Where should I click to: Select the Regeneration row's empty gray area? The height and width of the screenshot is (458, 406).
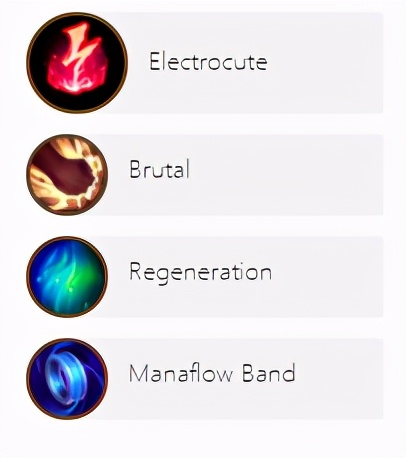pos(328,277)
